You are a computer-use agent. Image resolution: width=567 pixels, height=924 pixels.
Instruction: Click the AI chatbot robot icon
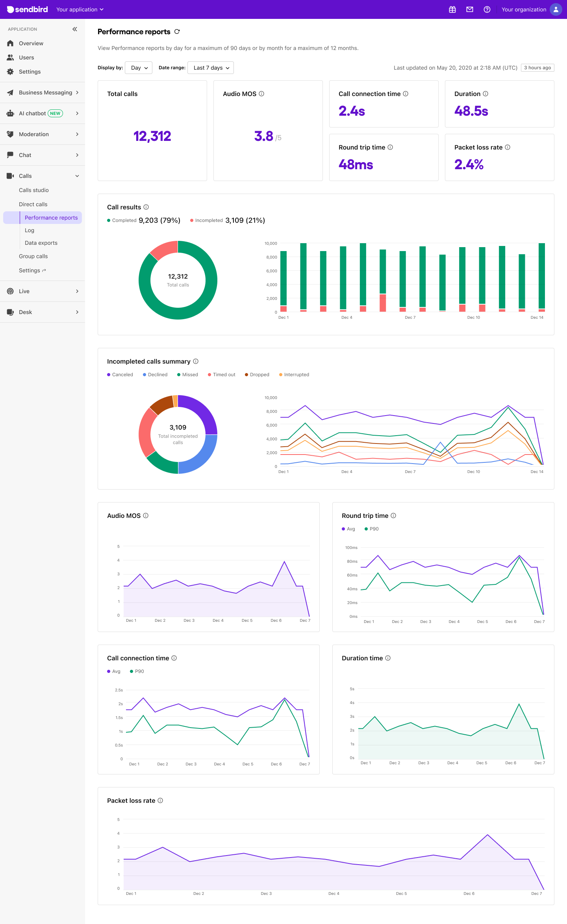click(10, 113)
